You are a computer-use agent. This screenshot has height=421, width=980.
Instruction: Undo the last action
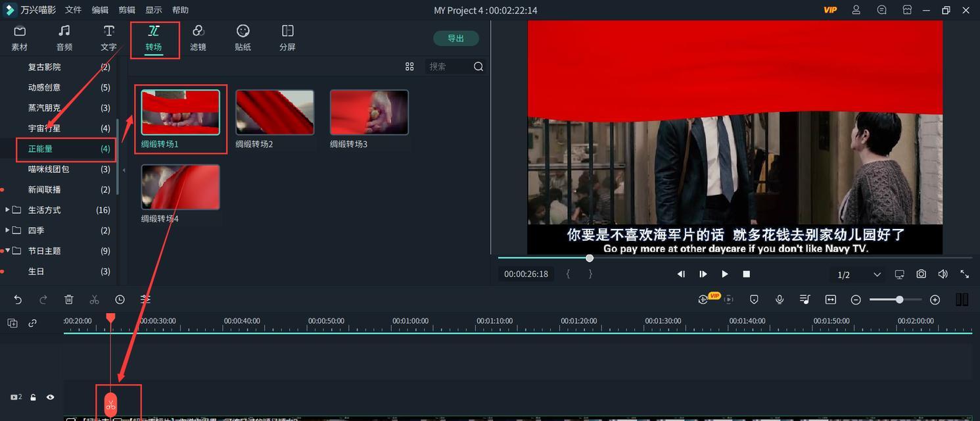coord(18,299)
